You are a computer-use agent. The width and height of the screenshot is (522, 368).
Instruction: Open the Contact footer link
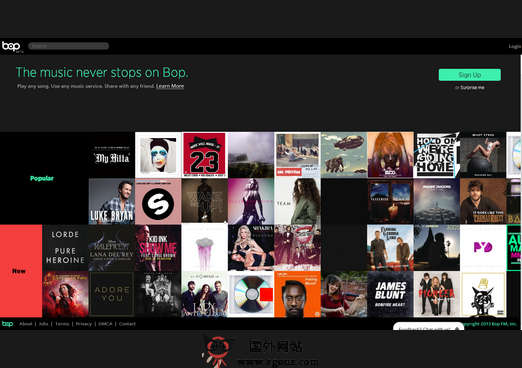(x=127, y=324)
